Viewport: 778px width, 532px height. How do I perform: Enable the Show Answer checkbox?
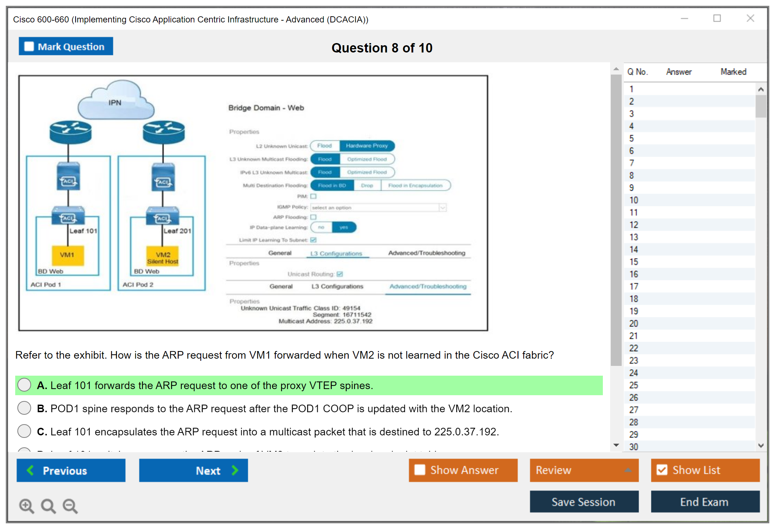pos(420,470)
